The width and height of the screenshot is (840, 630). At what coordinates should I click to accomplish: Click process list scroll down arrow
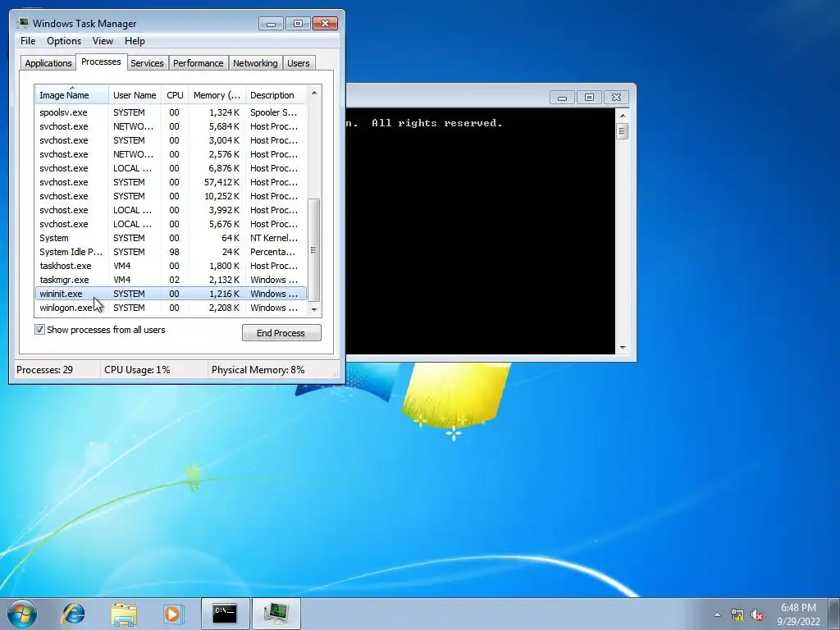click(314, 309)
